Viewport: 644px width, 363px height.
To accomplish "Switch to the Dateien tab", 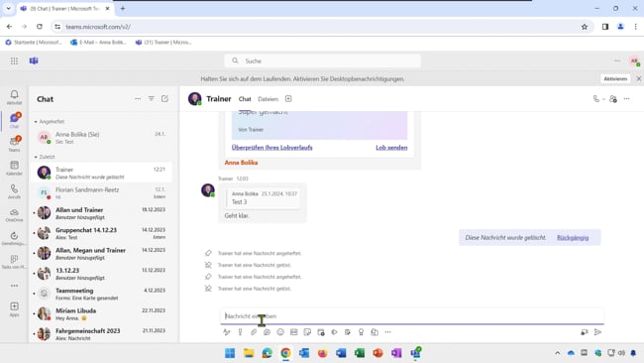I will pyautogui.click(x=268, y=99).
